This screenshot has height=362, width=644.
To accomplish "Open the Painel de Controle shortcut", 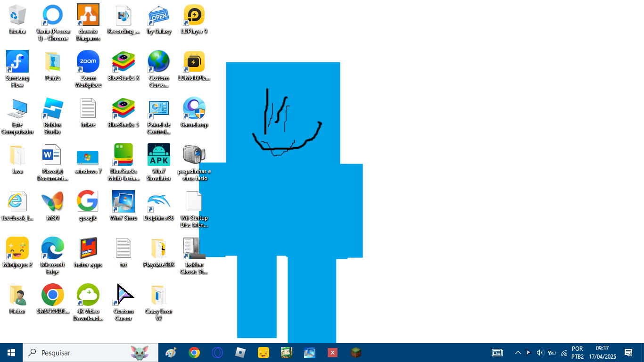I will point(159,116).
